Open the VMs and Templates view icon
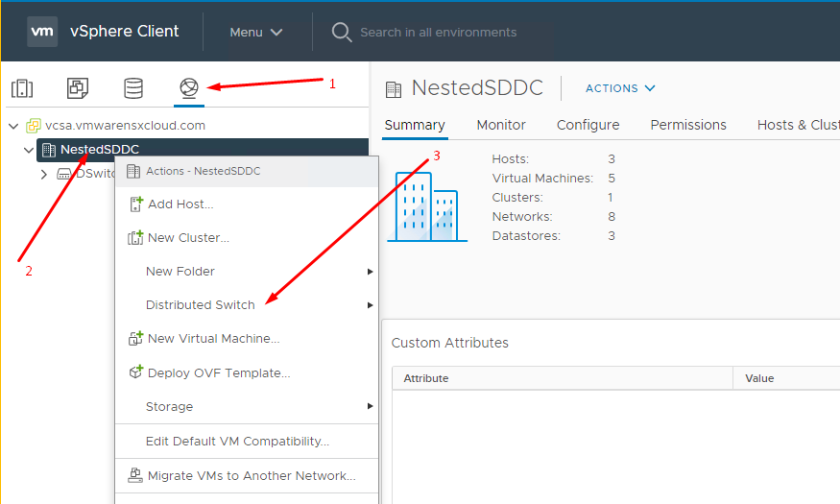 [x=78, y=87]
